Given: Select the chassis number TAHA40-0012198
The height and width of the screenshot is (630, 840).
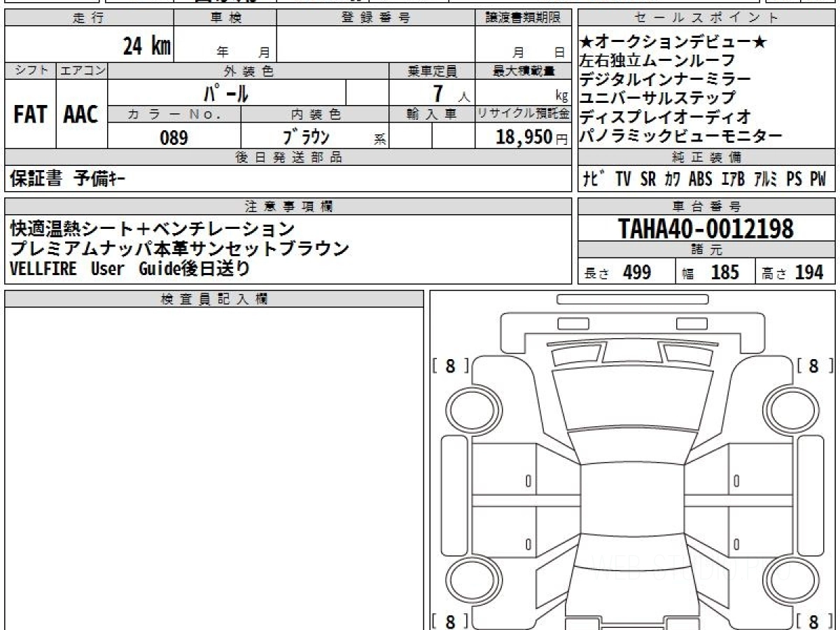Looking at the screenshot, I should coord(706,228).
